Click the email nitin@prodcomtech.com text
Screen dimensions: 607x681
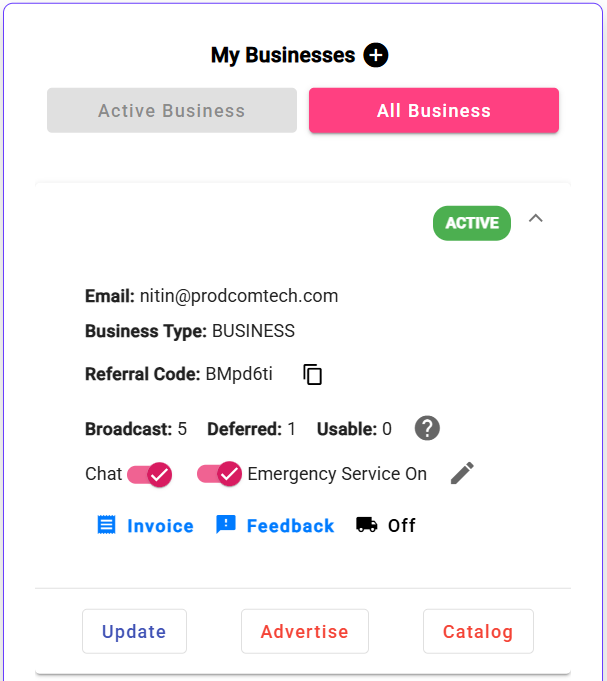point(239,296)
